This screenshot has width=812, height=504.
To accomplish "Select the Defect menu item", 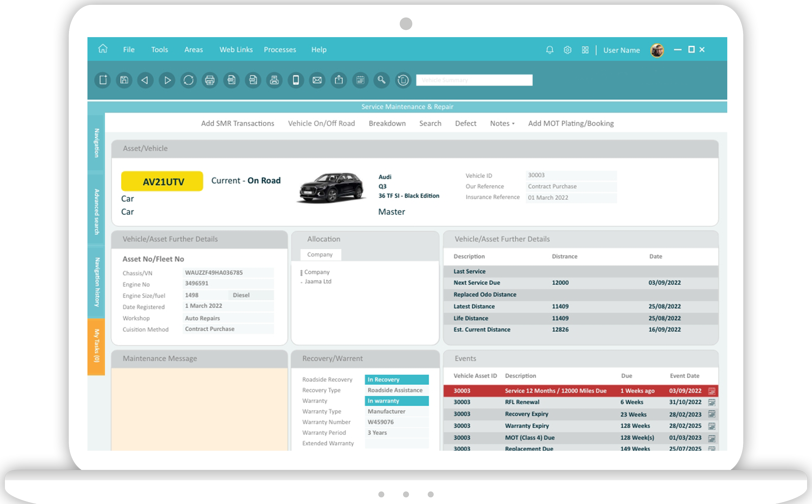I will click(x=466, y=123).
